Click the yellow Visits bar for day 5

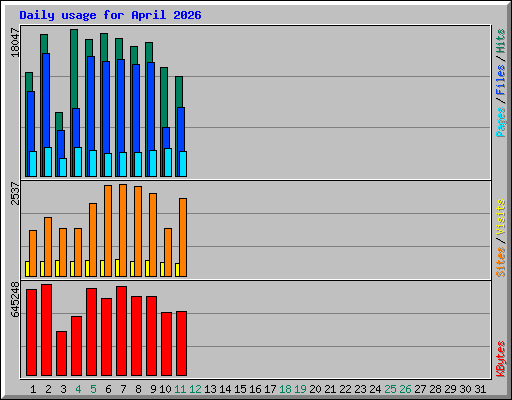tap(87, 268)
